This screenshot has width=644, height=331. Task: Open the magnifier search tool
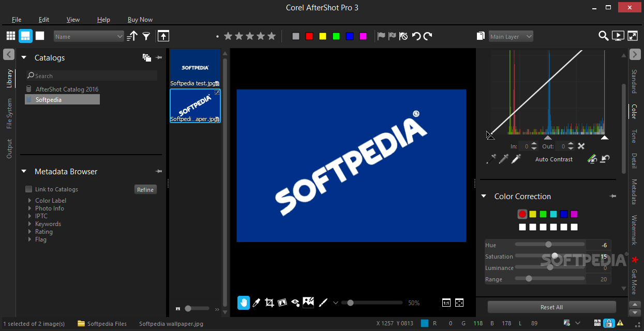click(x=603, y=36)
